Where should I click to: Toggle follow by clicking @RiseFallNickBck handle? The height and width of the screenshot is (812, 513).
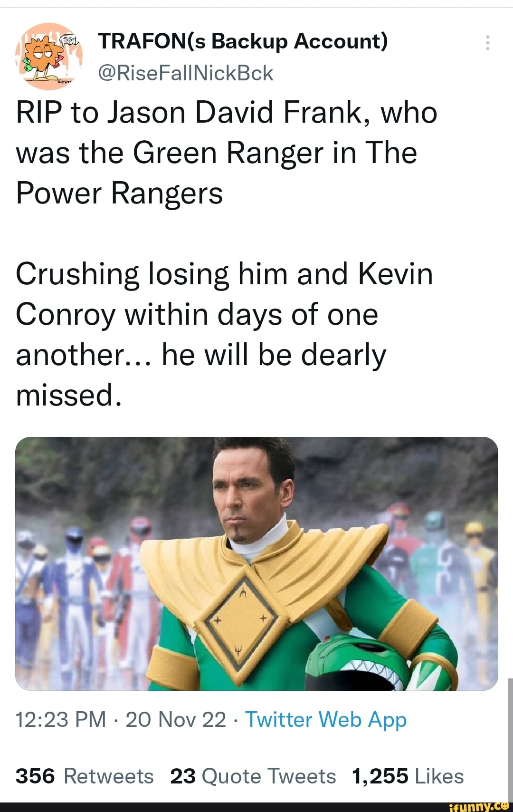(x=185, y=72)
